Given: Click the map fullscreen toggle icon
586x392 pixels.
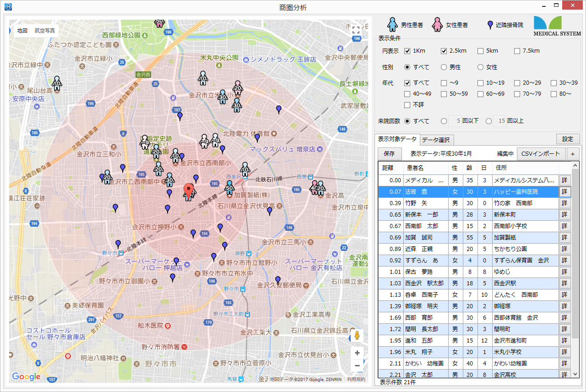Looking at the screenshot, I should [356, 30].
